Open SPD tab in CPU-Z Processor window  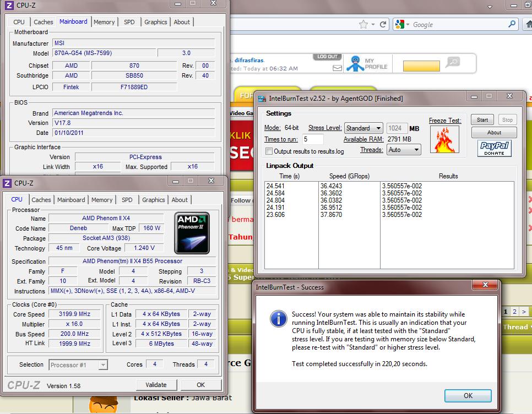coord(127,200)
